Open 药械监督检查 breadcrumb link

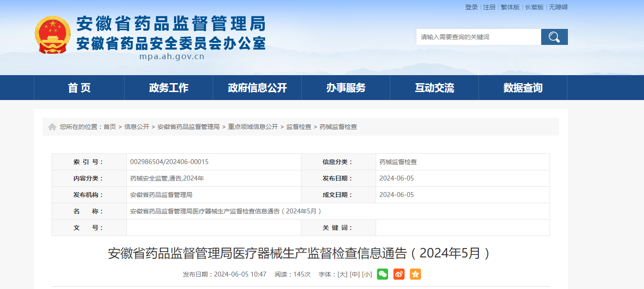(x=338, y=127)
